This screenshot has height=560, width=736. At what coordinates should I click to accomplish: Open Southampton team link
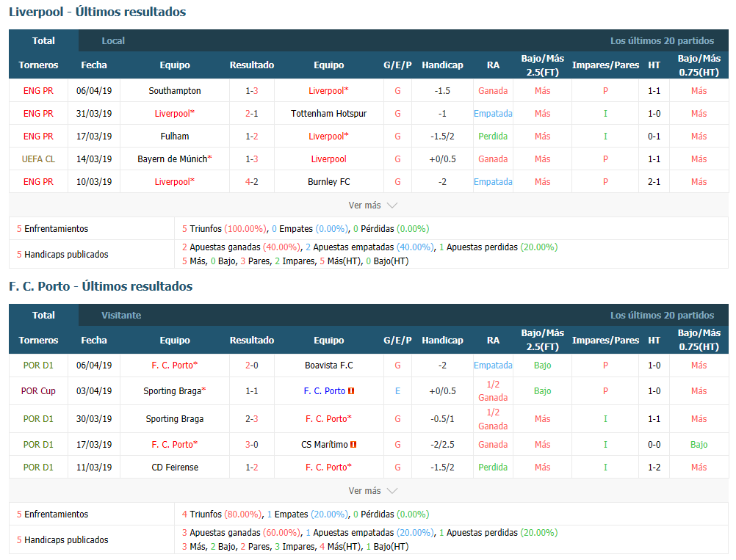click(175, 91)
